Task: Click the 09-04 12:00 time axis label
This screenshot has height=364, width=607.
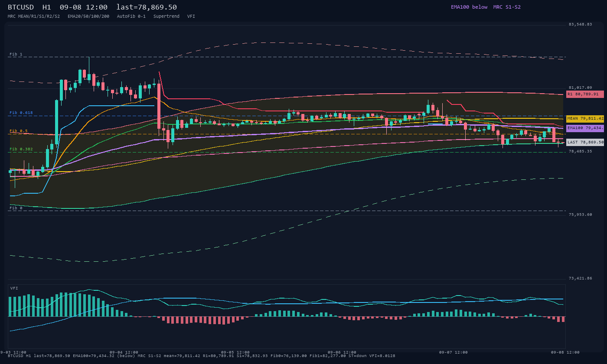Action: pos(124,352)
